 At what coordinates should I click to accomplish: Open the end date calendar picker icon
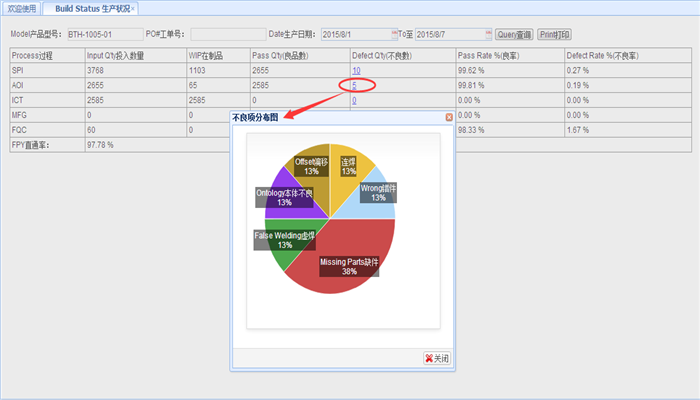pyautogui.click(x=488, y=34)
